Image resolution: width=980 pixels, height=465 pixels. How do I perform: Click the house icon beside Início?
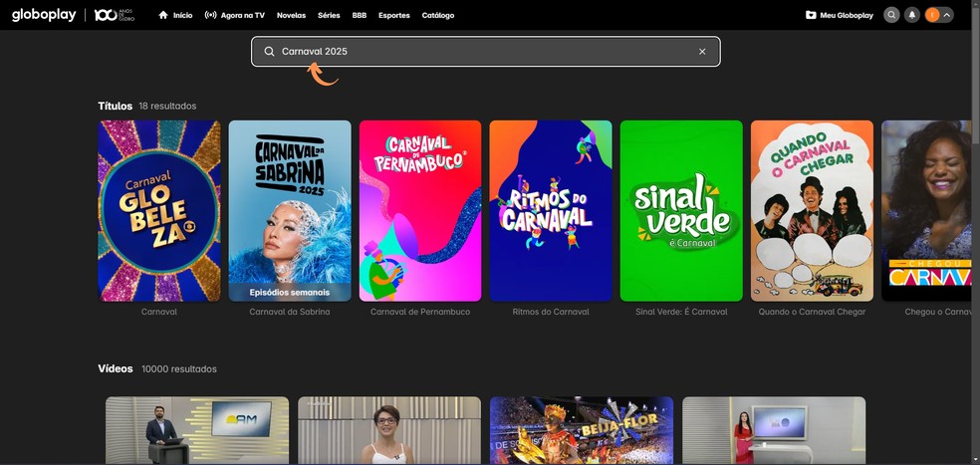[163, 15]
